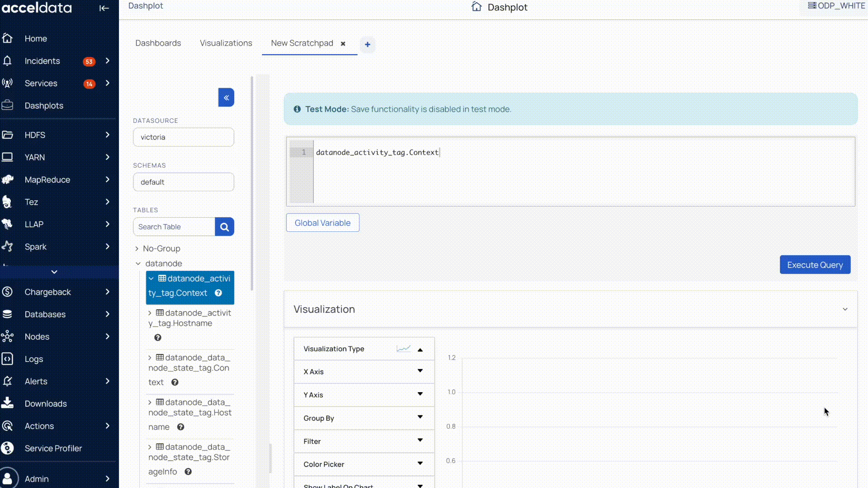Click the Incidents bell icon

pos(7,61)
